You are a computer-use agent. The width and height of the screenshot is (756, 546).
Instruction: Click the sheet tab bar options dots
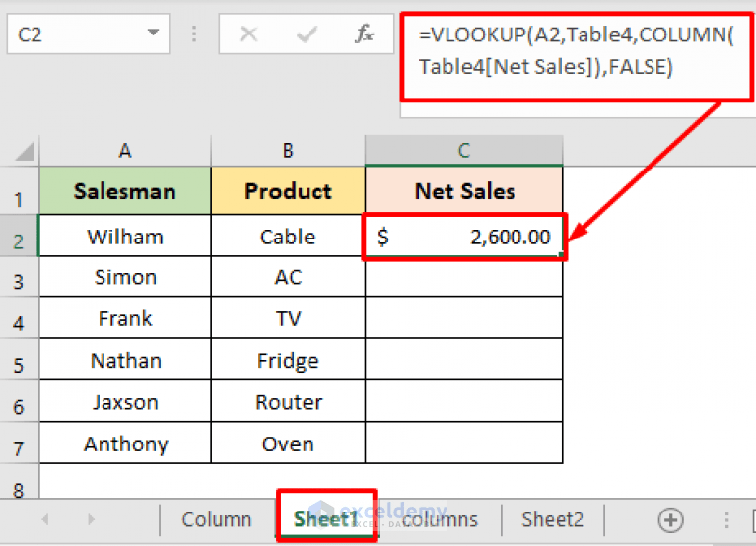click(726, 520)
